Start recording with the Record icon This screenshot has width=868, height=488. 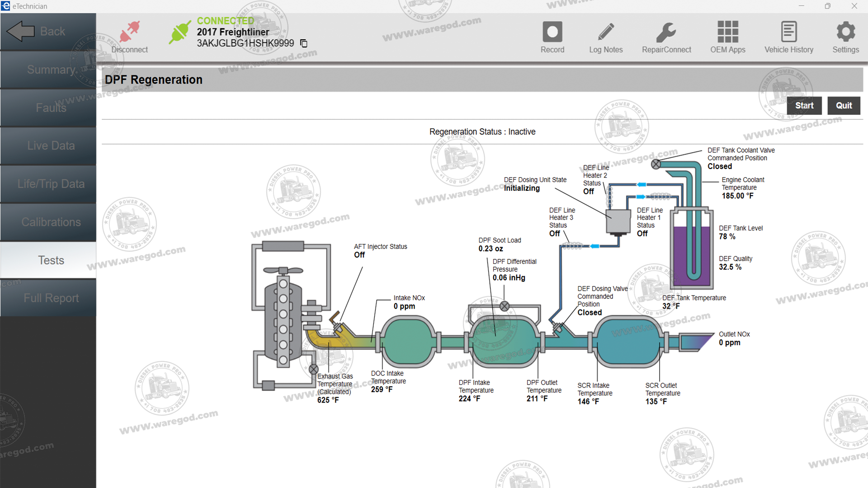click(x=552, y=32)
